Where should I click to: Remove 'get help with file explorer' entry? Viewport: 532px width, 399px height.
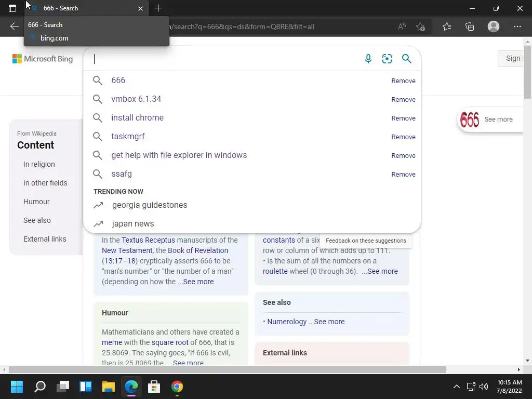point(403,155)
